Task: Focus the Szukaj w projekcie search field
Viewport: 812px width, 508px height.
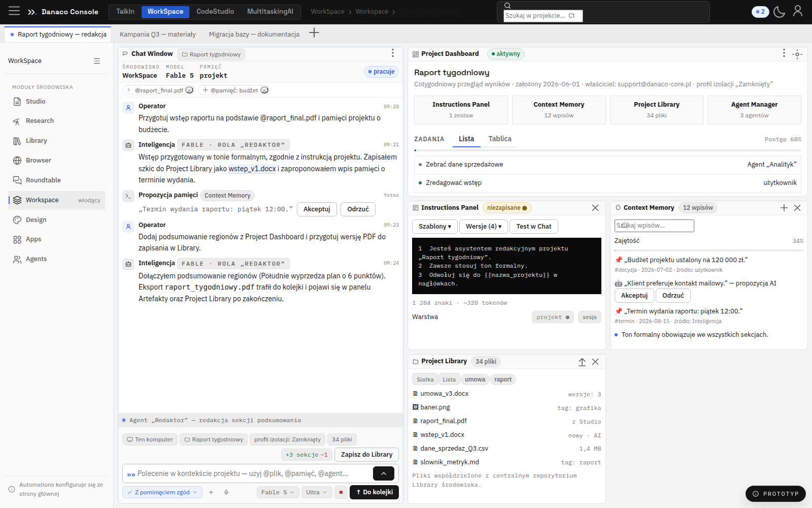Action: (x=543, y=16)
